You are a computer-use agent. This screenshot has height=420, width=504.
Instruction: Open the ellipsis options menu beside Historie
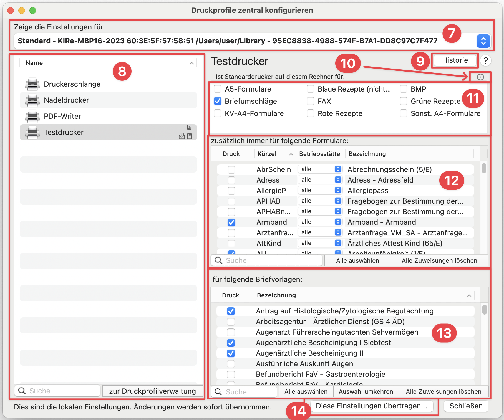[480, 77]
